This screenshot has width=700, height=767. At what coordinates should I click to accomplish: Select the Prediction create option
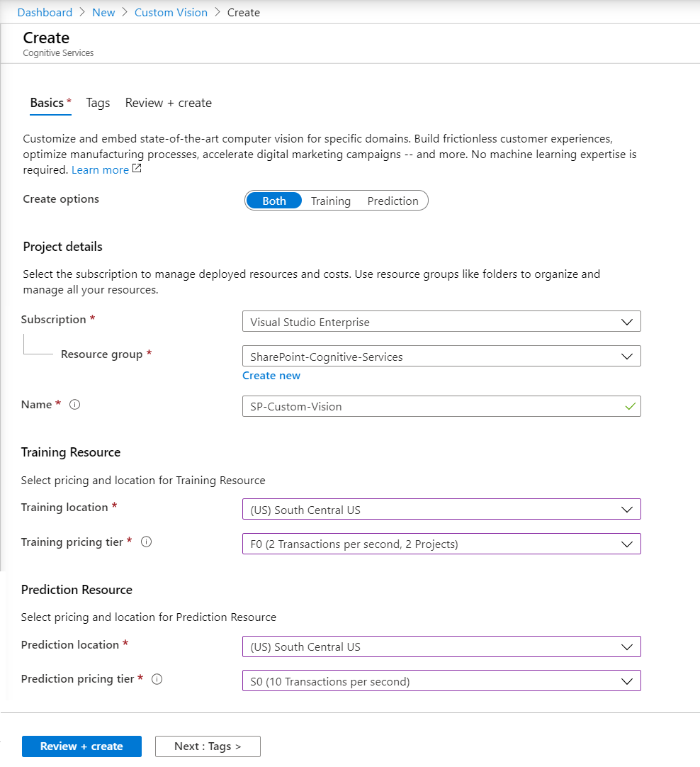[x=393, y=201]
